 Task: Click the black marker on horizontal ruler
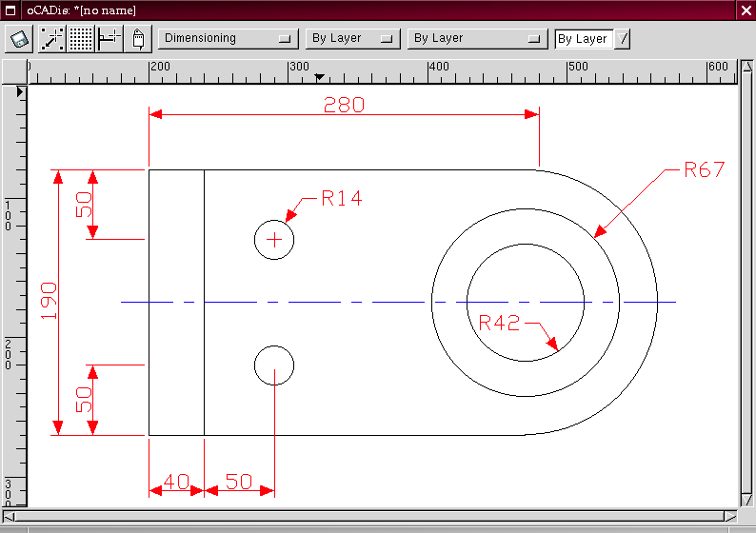coord(320,76)
